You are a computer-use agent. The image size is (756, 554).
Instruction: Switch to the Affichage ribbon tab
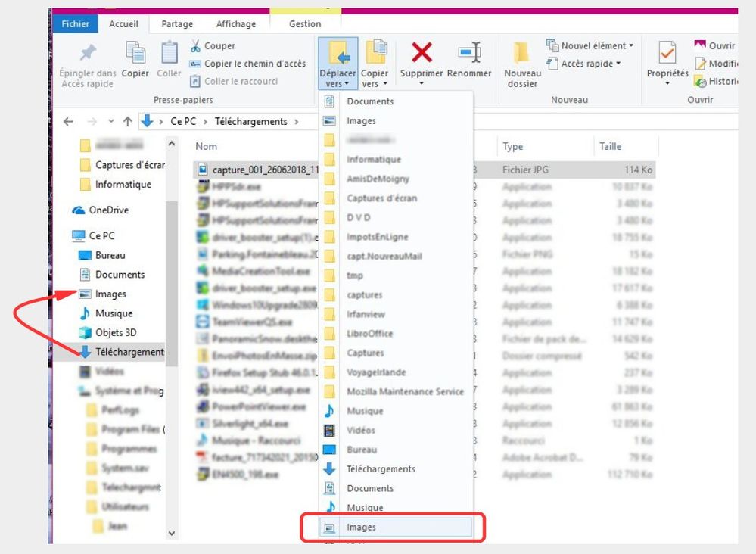pos(237,24)
